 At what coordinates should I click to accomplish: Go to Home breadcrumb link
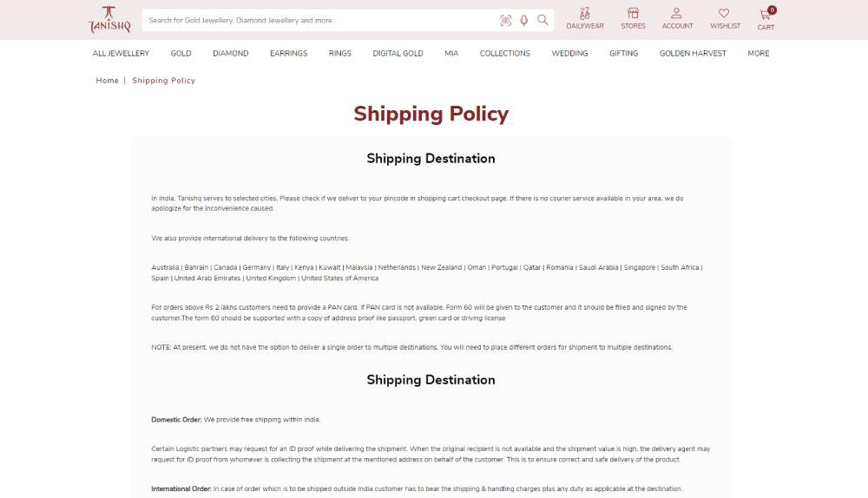point(107,80)
